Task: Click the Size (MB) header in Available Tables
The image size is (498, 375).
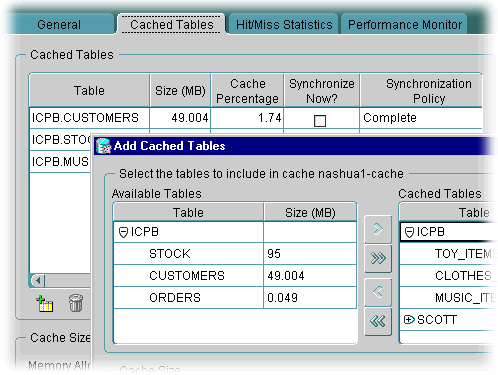Action: coord(310,213)
